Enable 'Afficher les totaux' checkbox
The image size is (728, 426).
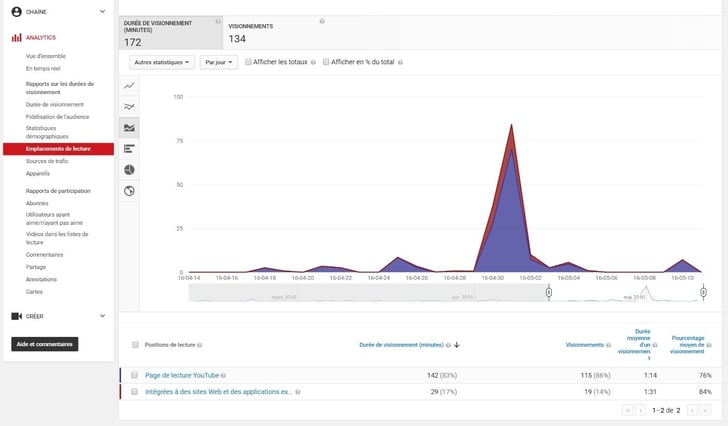[x=249, y=62]
